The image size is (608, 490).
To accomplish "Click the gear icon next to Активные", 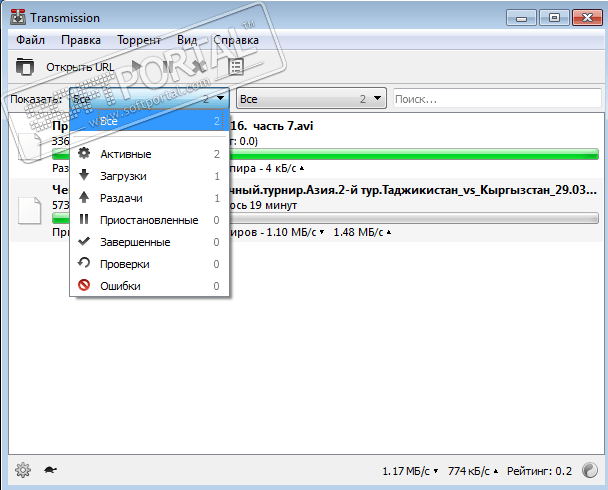I will coord(84,153).
